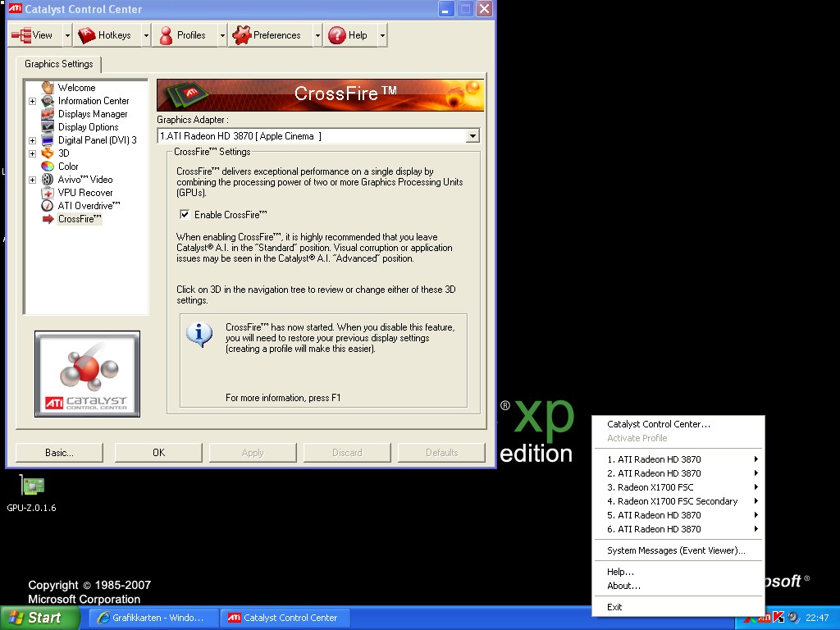Image resolution: width=840 pixels, height=630 pixels.
Task: Click the ATI logo in the window title bar
Action: [x=15, y=8]
